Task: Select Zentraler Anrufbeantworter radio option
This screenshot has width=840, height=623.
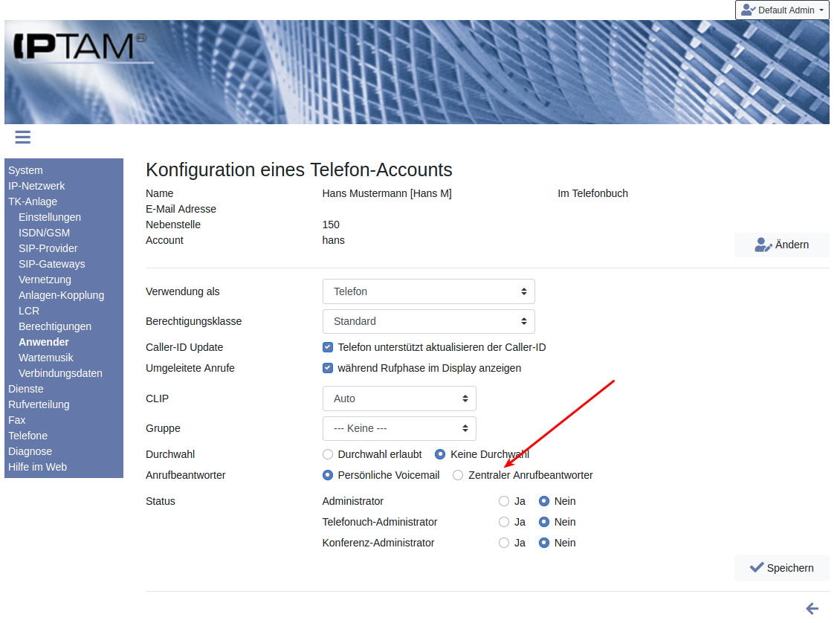Action: 458,475
